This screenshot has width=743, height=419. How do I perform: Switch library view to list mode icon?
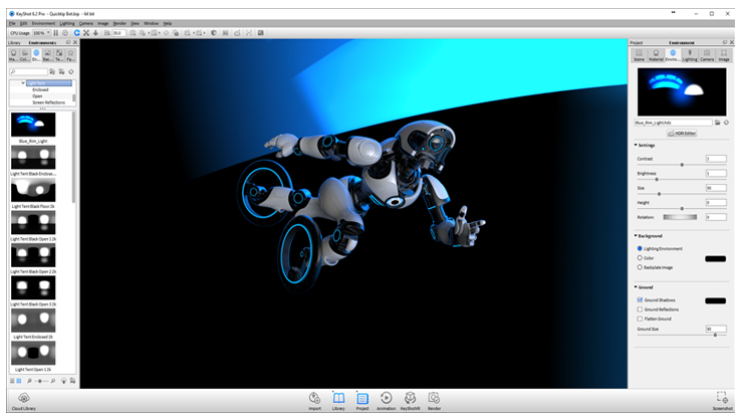13,381
